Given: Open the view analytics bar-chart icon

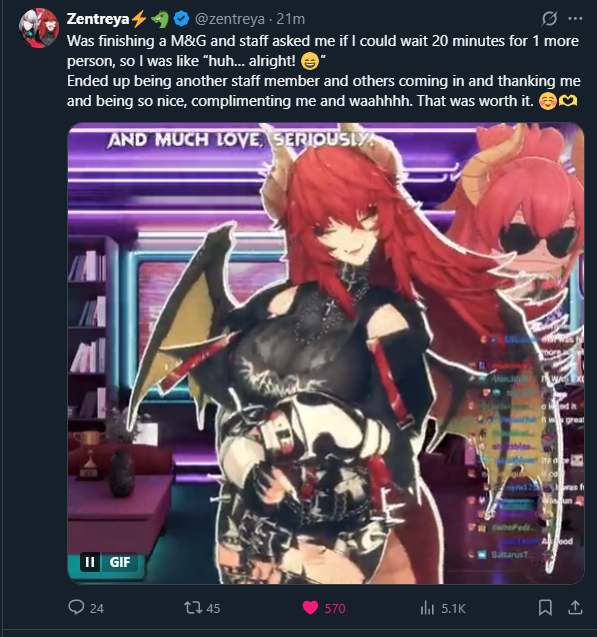Looking at the screenshot, I should point(427,608).
